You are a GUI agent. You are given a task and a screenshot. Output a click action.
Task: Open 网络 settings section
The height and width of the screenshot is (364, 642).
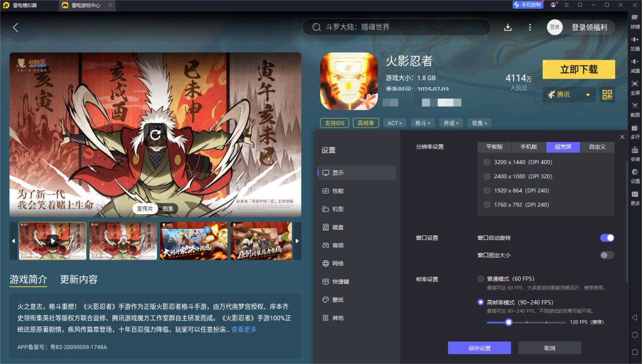click(x=357, y=263)
